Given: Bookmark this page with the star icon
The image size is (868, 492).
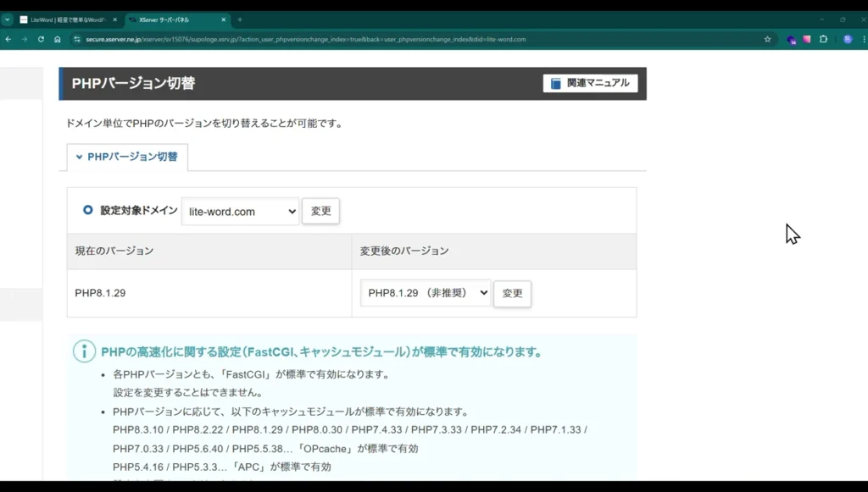Looking at the screenshot, I should pos(767,39).
